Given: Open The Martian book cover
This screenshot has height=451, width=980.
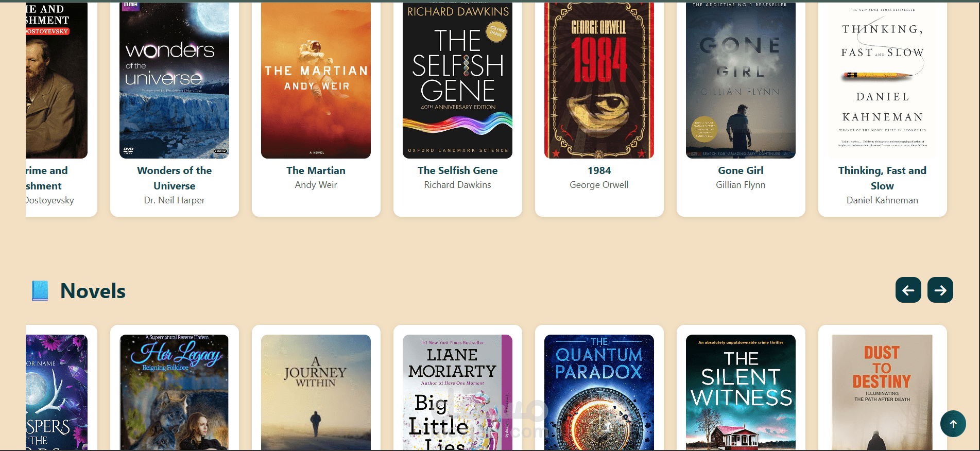Looking at the screenshot, I should [316, 80].
